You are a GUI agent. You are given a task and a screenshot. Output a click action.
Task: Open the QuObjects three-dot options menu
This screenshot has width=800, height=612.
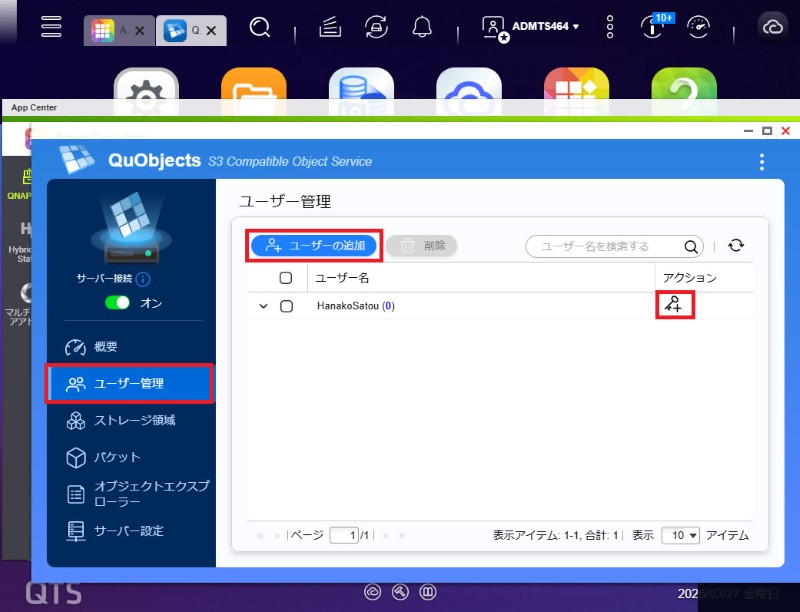point(762,162)
